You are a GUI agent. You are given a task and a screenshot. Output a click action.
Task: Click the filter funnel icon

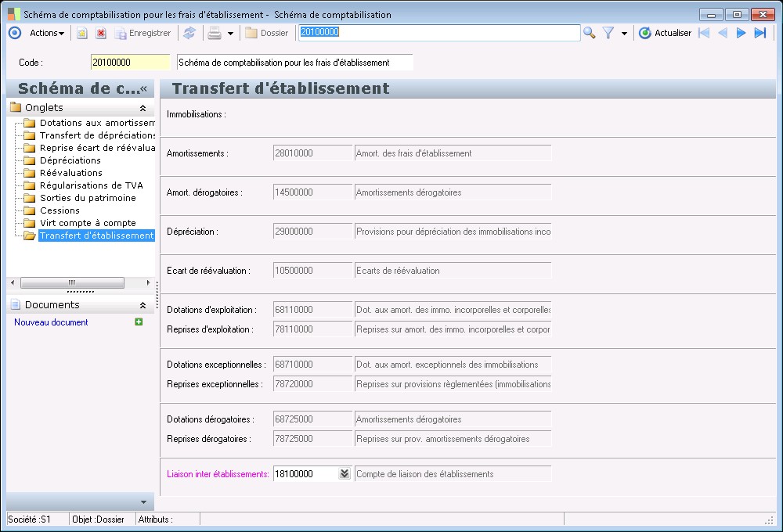pos(608,33)
